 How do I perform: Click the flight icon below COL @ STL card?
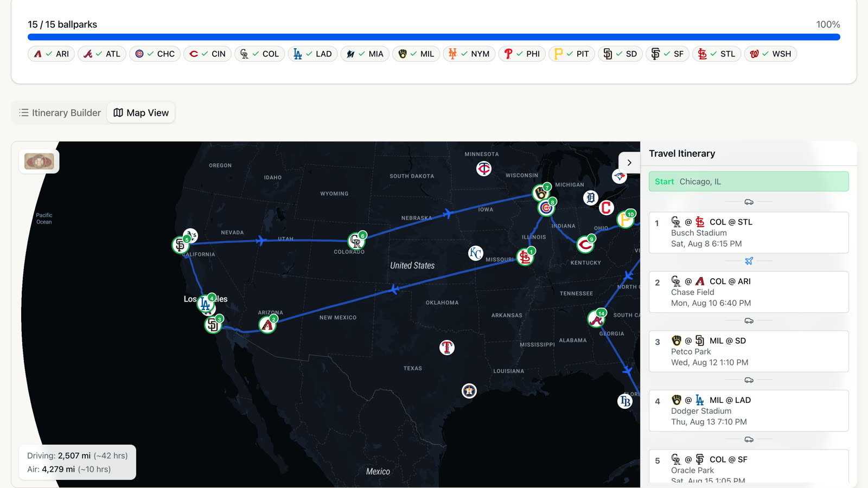[749, 261]
